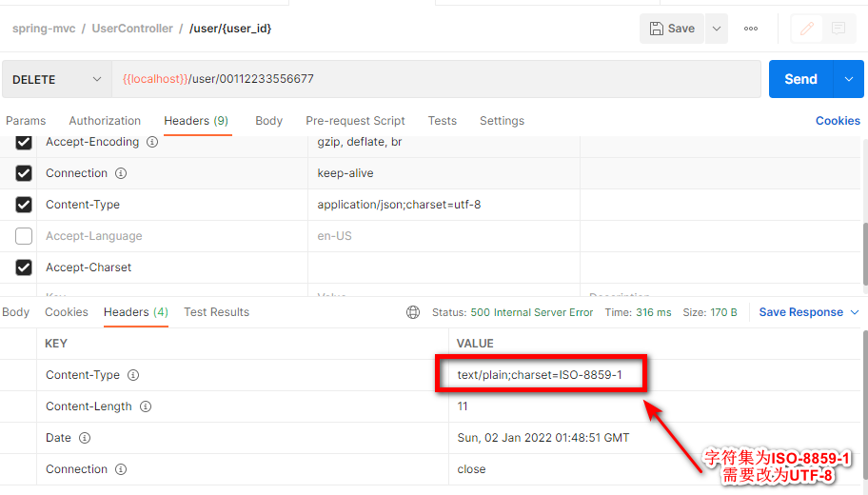Click the request URL input field
The image size is (868, 495).
click(436, 79)
